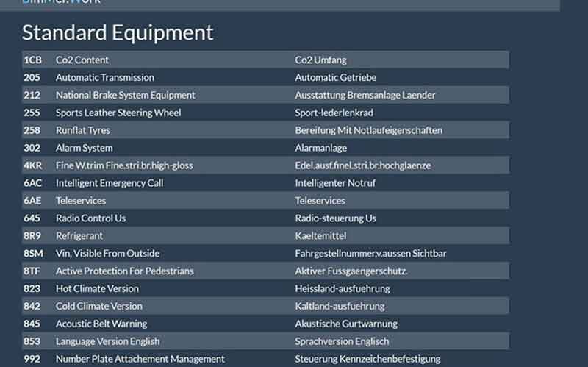Select the Akustische Gurtwarnung cell

345,324
